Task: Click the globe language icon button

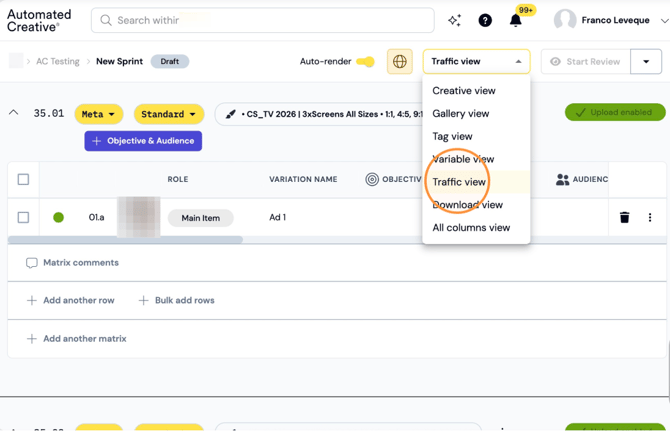Action: tap(400, 62)
